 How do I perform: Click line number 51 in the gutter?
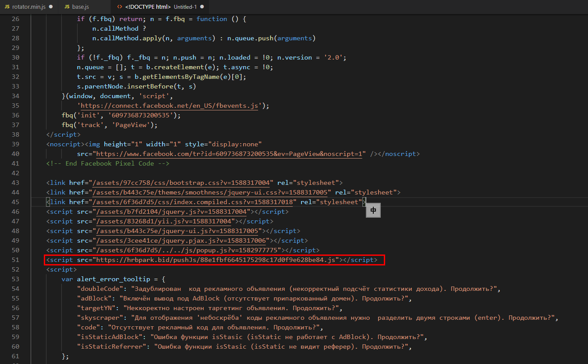15,260
